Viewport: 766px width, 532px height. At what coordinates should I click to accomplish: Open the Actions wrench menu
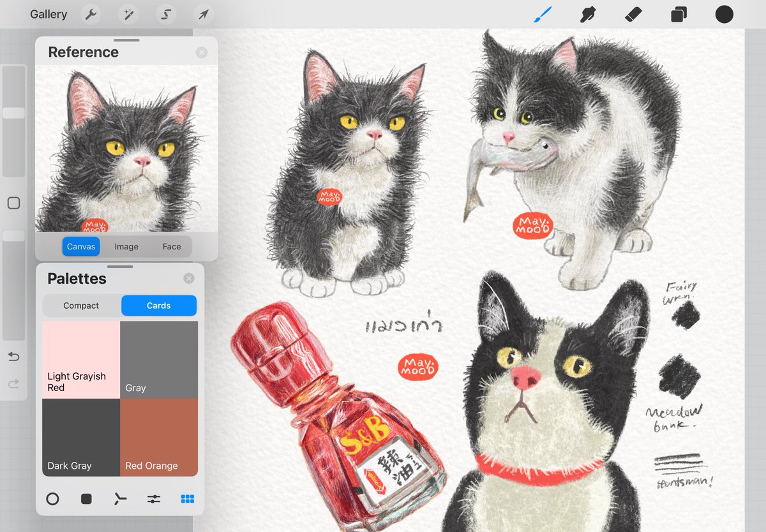tap(91, 14)
